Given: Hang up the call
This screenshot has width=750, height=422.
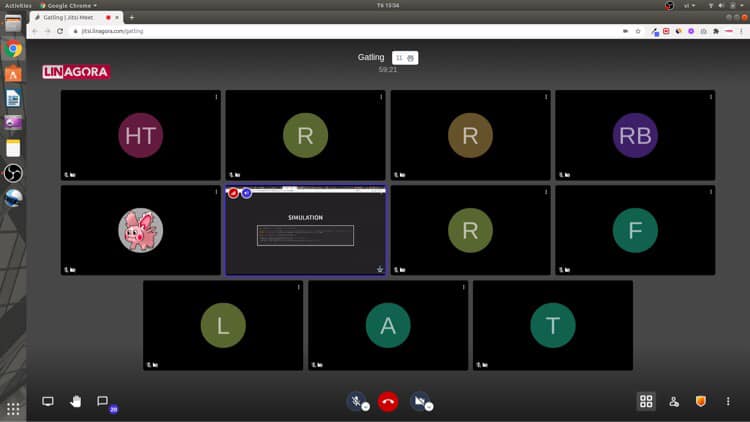Looking at the screenshot, I should pos(388,401).
